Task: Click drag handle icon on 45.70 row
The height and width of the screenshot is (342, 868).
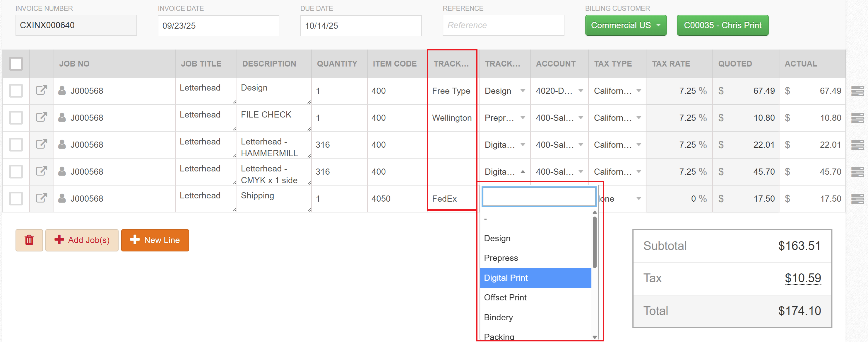Action: pyautogui.click(x=857, y=172)
